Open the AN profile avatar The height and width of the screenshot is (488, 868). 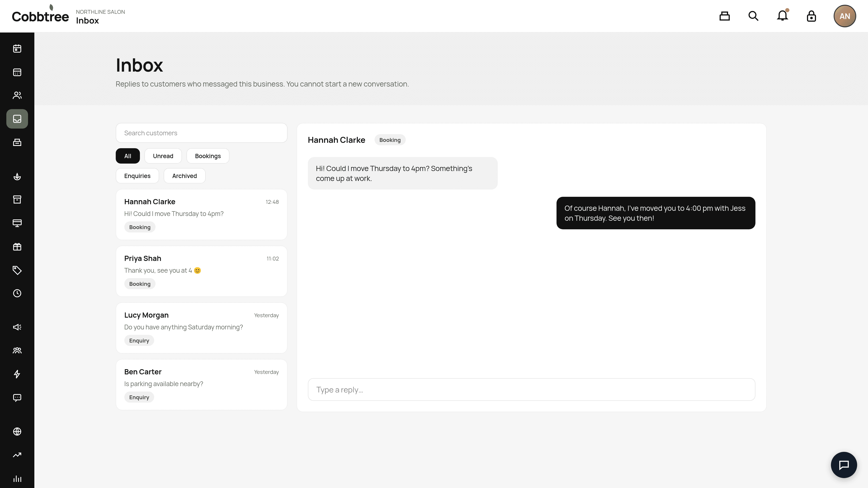pos(845,16)
